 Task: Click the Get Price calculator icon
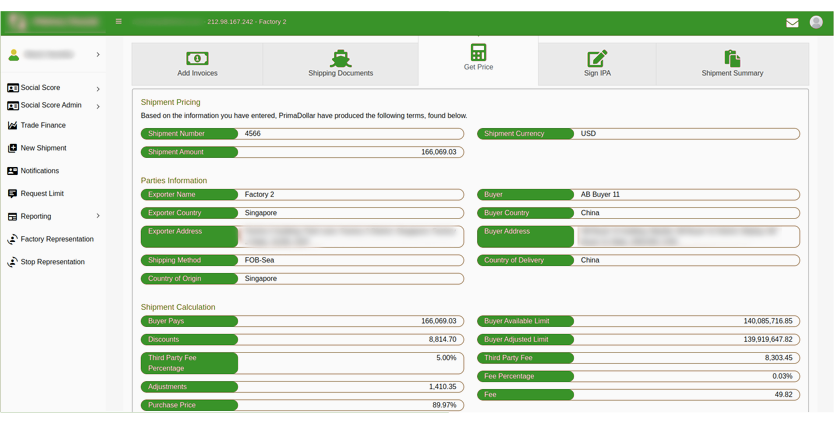(x=478, y=52)
